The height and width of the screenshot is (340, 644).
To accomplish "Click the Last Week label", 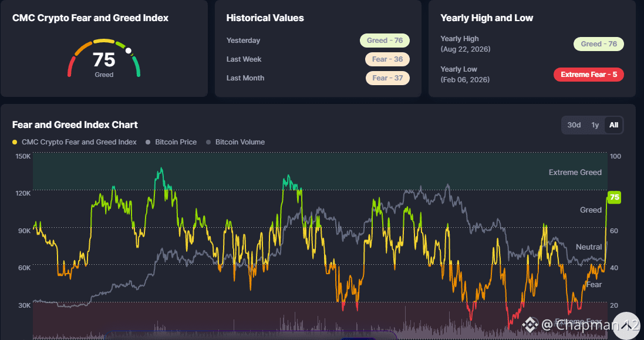I will tap(244, 59).
